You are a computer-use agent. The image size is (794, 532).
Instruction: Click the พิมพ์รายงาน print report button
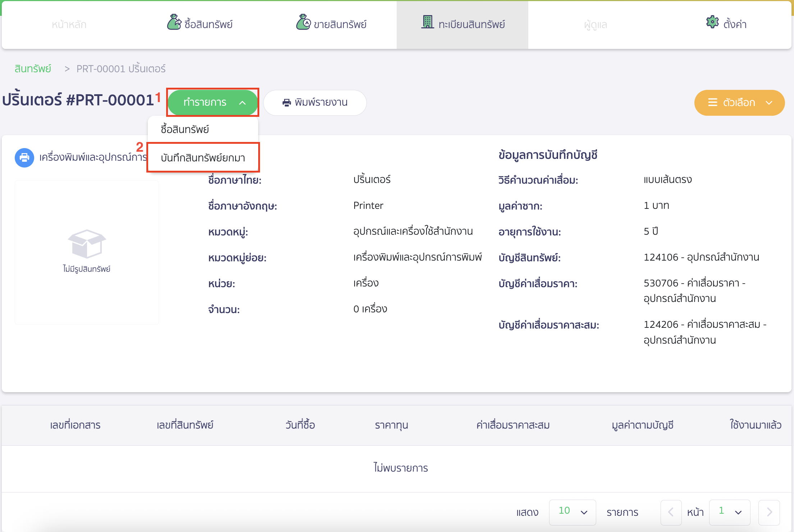[x=315, y=102]
